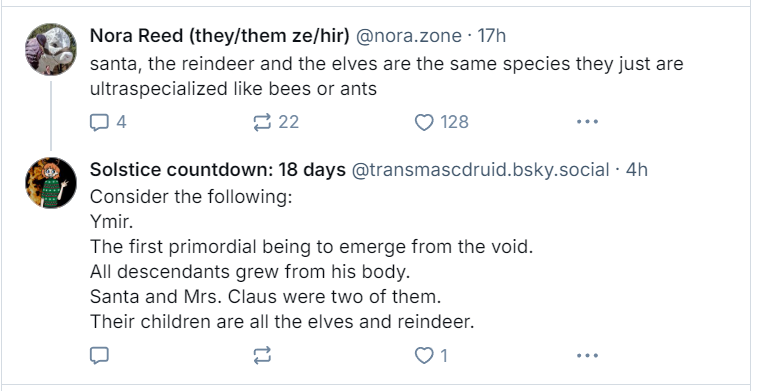The width and height of the screenshot is (759, 391).
Task: Open the reply text mentioning Ymir
Action: pos(311,259)
